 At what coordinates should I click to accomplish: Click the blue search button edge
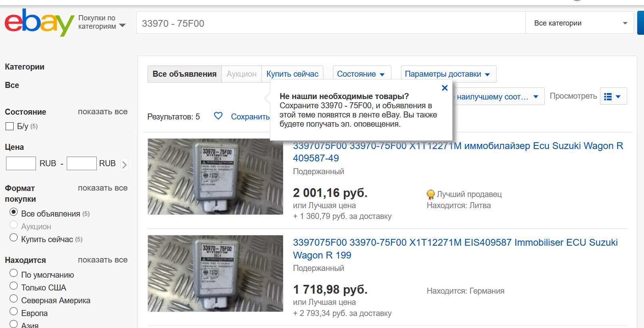[640, 23]
